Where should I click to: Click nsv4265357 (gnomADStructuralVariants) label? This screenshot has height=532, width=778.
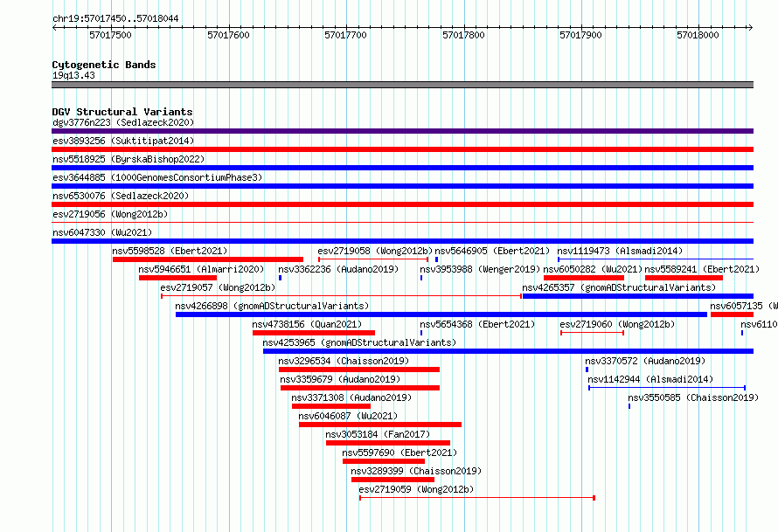[x=619, y=287]
